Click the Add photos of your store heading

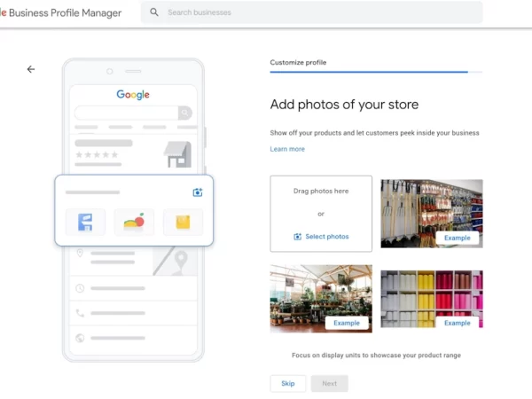pos(344,105)
